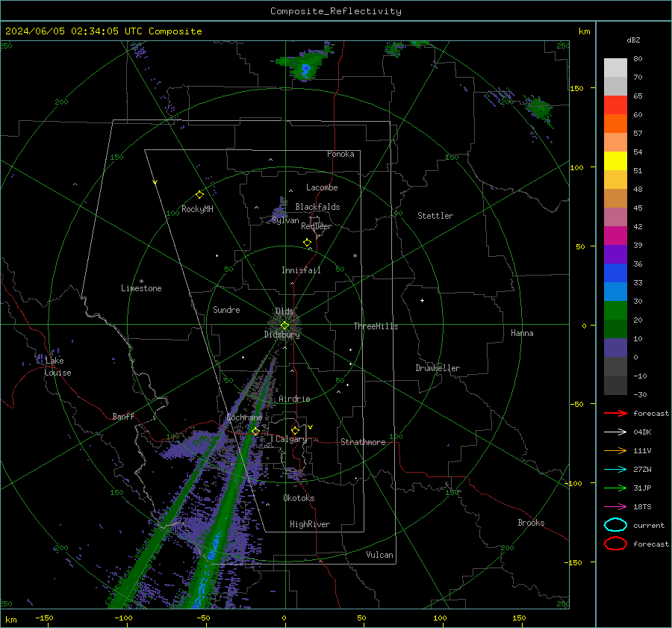Click the blue storm cell north of Ponoka
This screenshot has height=628, width=672.
(x=305, y=69)
